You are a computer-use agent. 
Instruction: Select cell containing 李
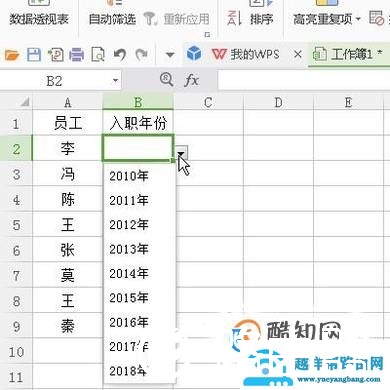click(x=68, y=149)
